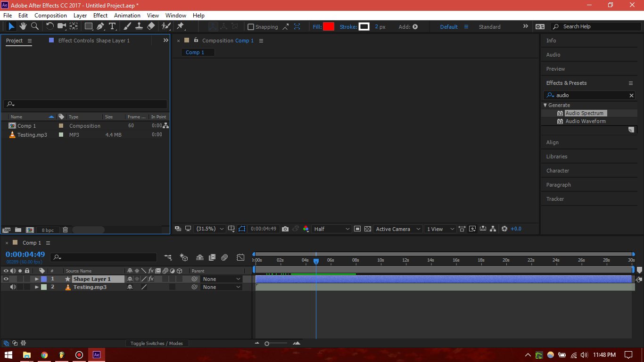The image size is (644, 362).
Task: Click the trash icon in Project panel
Action: [x=66, y=230]
